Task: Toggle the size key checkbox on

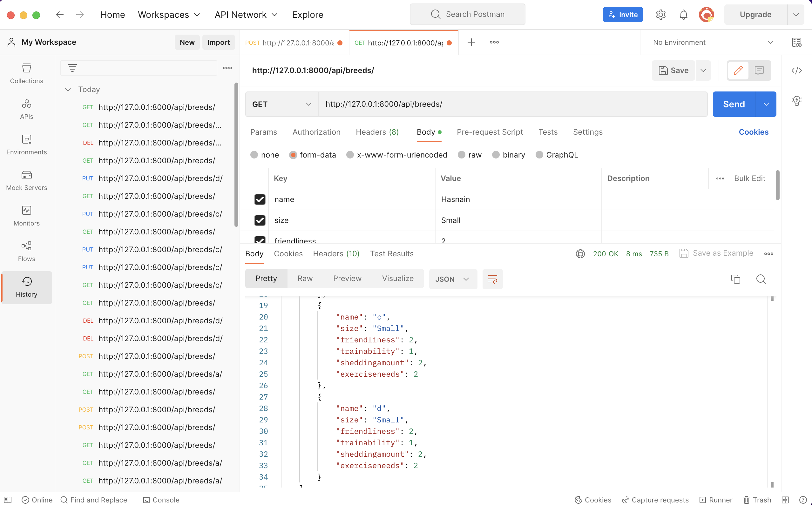Action: click(x=260, y=220)
